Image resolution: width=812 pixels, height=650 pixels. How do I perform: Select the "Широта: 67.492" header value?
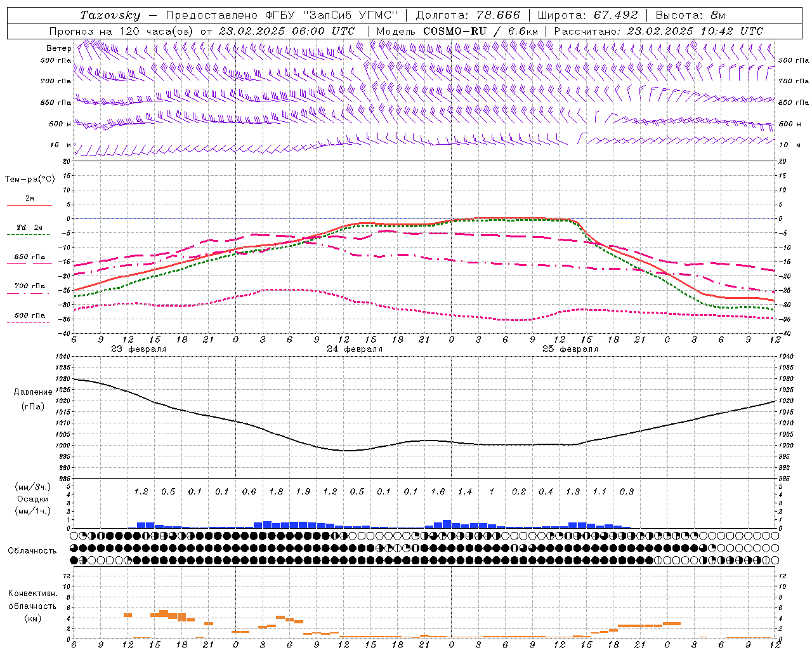587,15
